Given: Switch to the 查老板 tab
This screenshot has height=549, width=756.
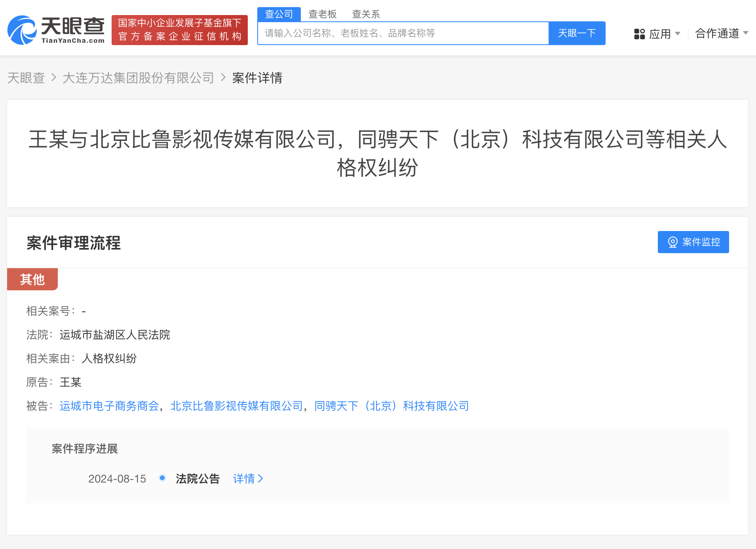Looking at the screenshot, I should click(x=323, y=14).
